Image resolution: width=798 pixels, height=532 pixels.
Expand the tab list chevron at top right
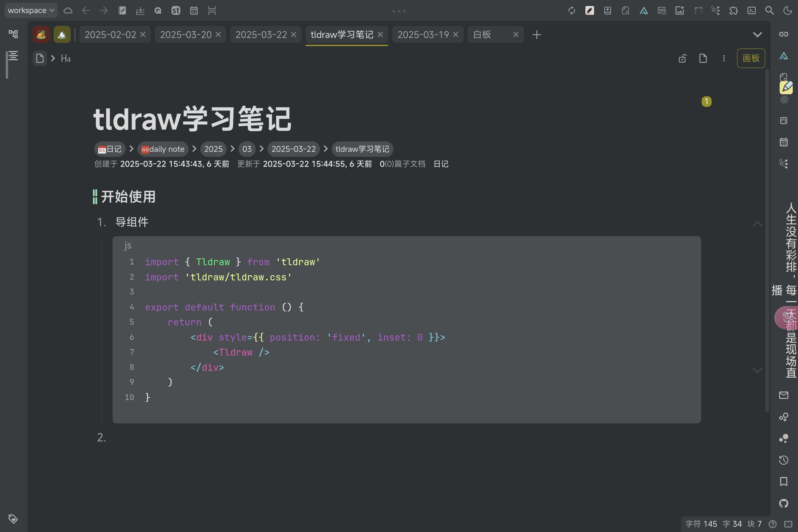(x=757, y=35)
